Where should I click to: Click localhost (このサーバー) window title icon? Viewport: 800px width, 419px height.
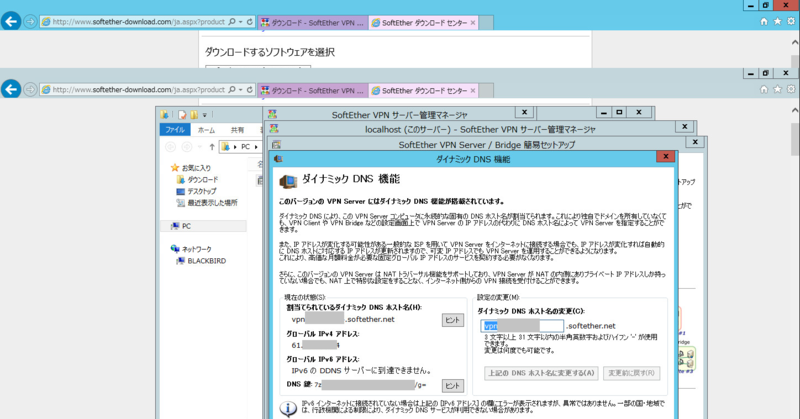coord(274,129)
